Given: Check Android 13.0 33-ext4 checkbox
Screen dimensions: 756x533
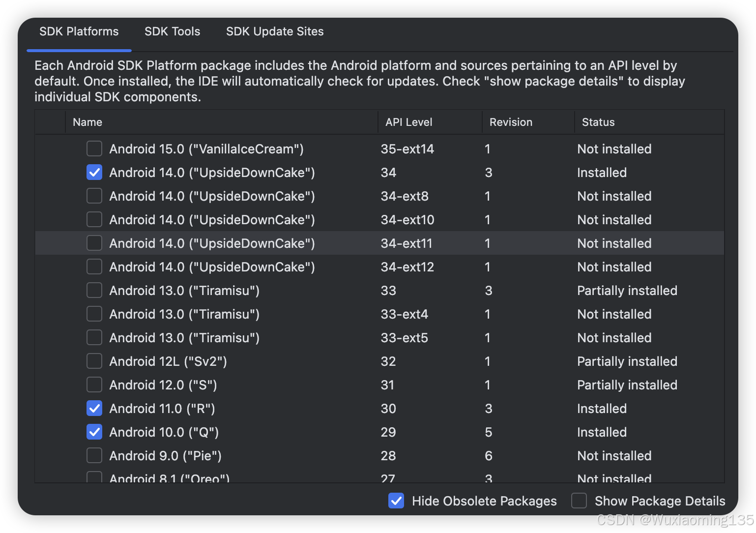Looking at the screenshot, I should 94,314.
